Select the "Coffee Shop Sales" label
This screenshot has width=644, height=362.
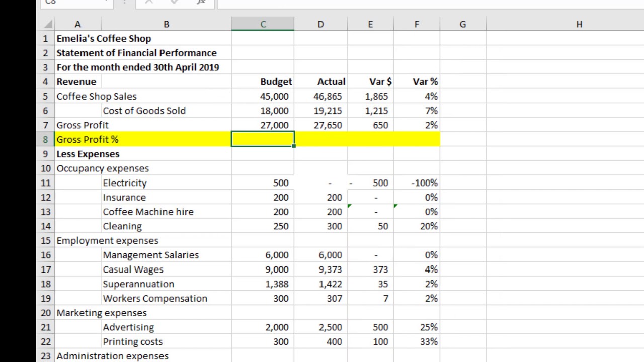[x=97, y=96]
